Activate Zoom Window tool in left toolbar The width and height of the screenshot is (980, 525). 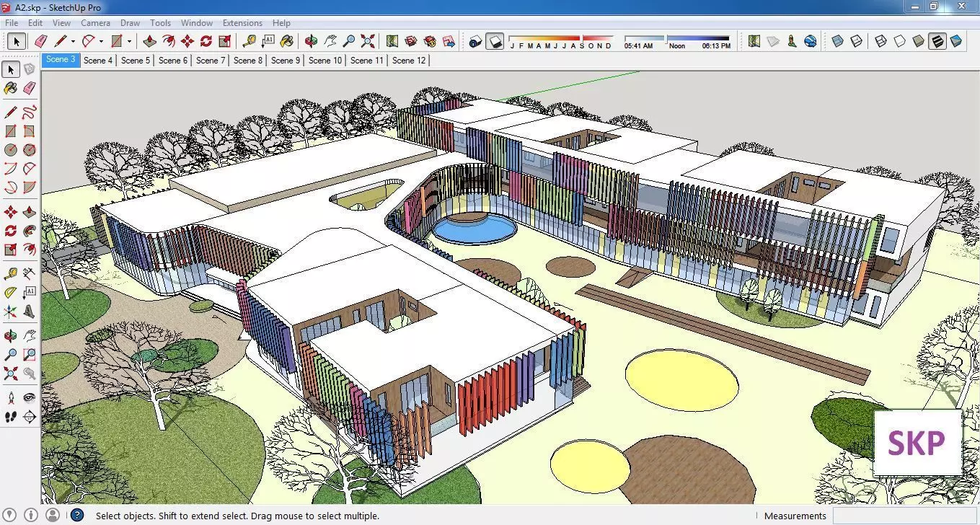click(29, 355)
